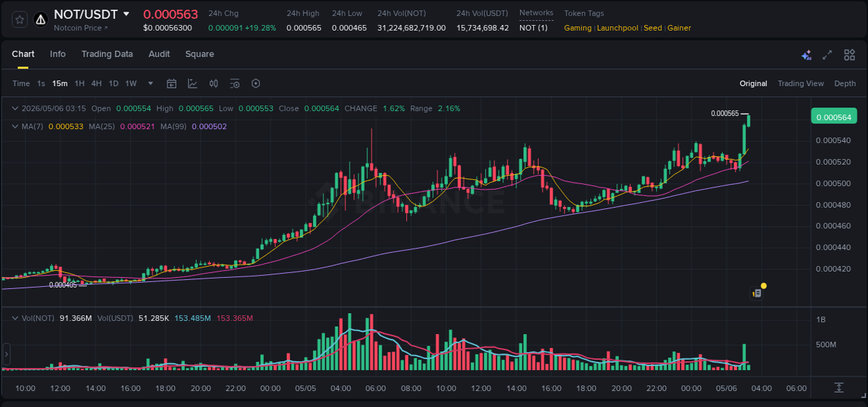Open the Notcoin Price link
The width and height of the screenshot is (868, 407).
(82, 28)
